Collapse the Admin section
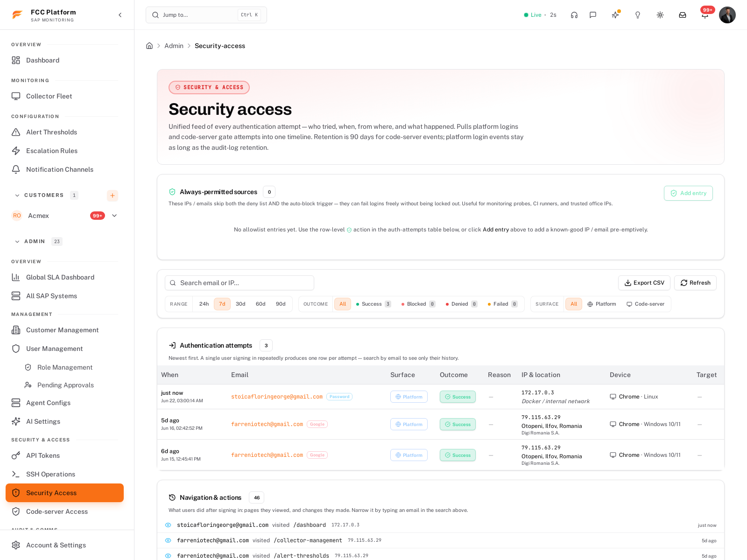 pos(17,241)
